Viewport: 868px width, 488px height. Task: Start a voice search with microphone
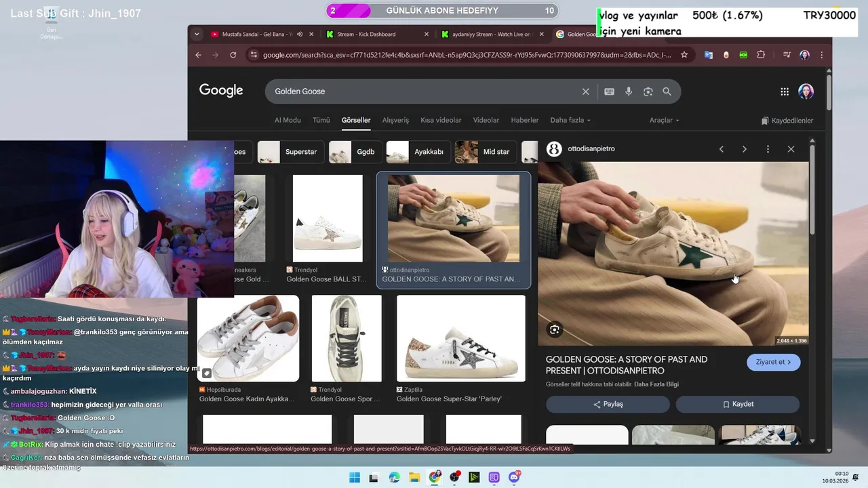pos(629,91)
